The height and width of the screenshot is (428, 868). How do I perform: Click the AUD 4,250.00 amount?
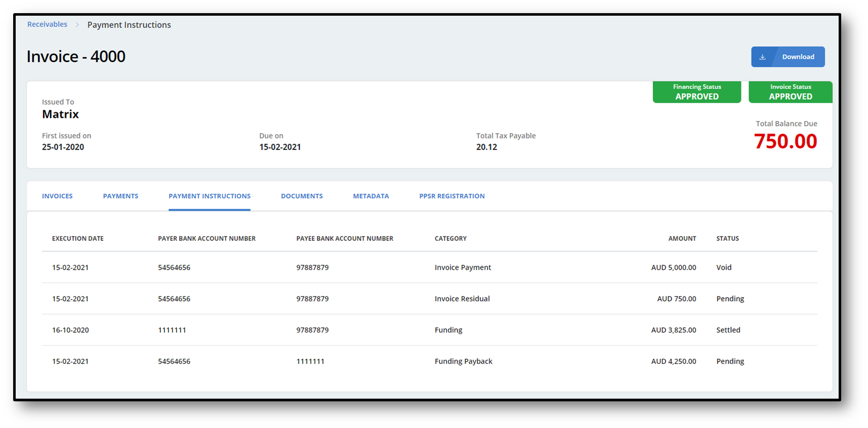click(x=674, y=362)
